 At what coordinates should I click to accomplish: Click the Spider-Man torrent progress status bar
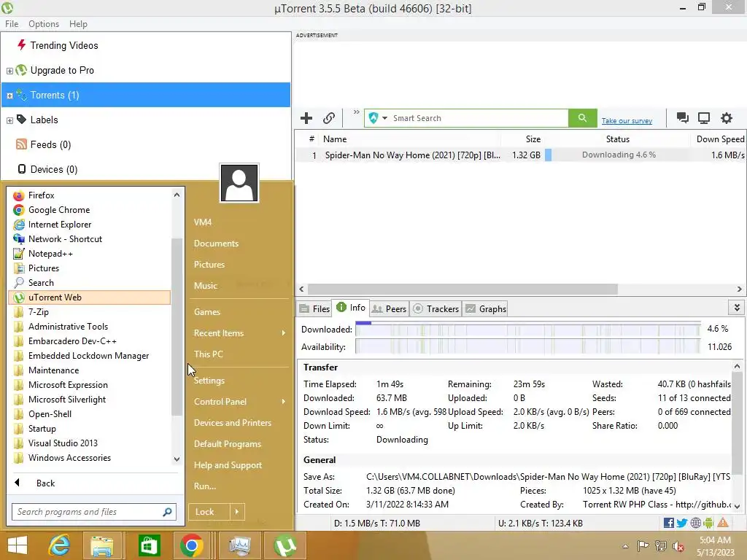click(x=619, y=155)
